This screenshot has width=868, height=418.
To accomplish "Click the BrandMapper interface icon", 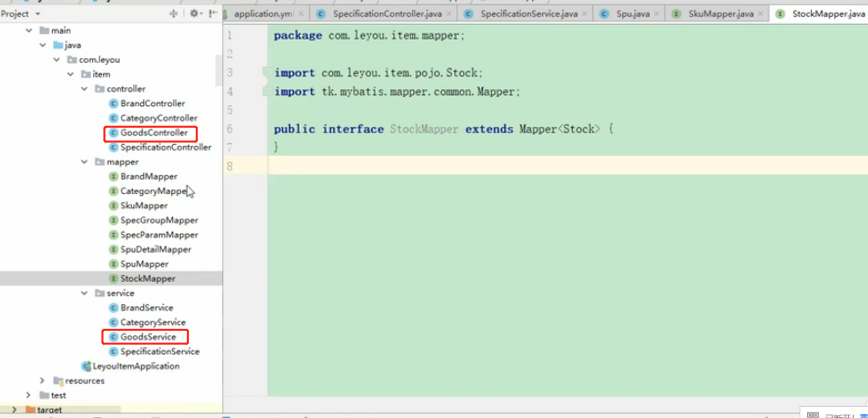I will (114, 176).
